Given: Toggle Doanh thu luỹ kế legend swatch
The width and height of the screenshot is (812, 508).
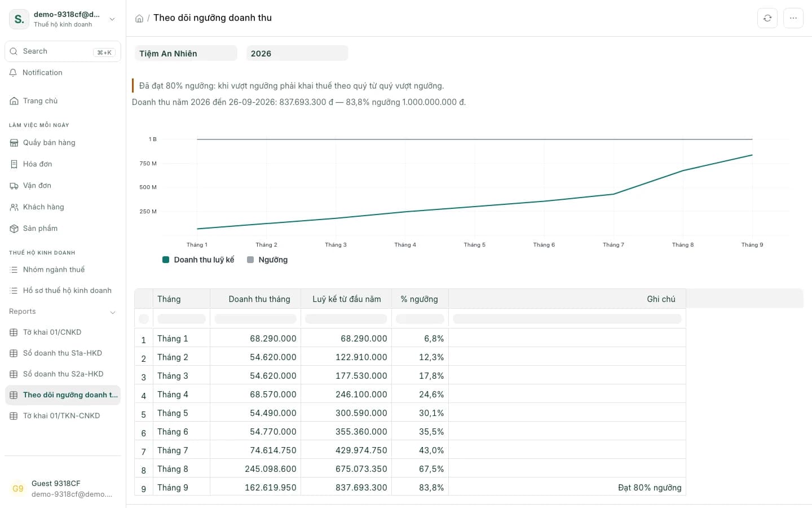Looking at the screenshot, I should pos(166,260).
